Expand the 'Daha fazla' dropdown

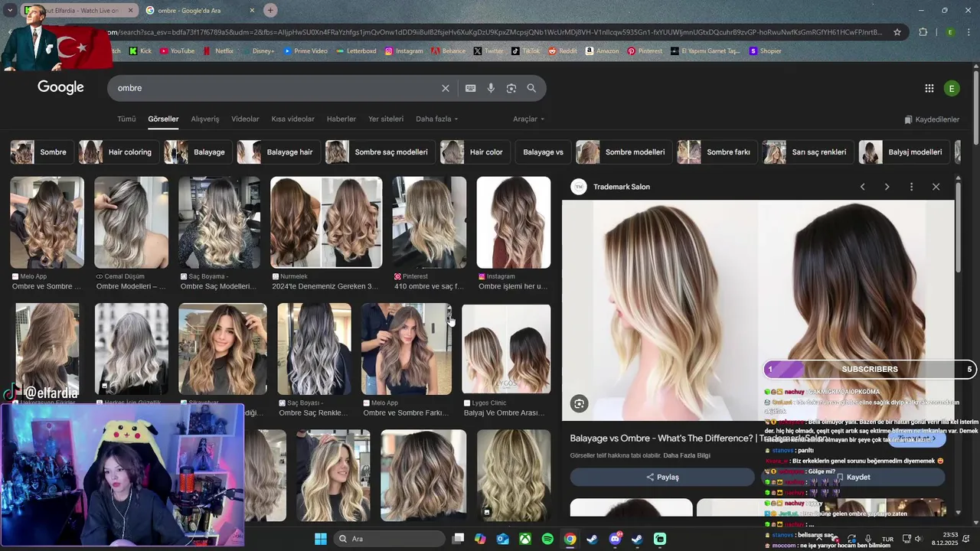pos(437,119)
